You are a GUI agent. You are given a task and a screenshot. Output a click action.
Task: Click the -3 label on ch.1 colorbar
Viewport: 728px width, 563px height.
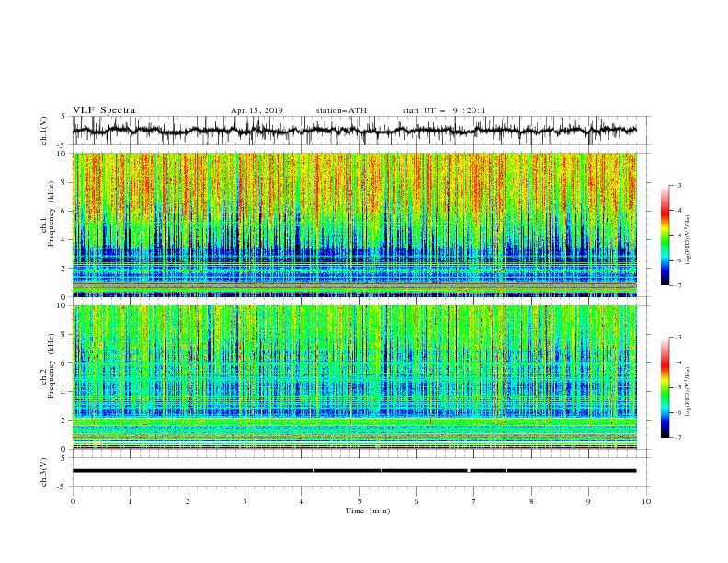coord(677,185)
